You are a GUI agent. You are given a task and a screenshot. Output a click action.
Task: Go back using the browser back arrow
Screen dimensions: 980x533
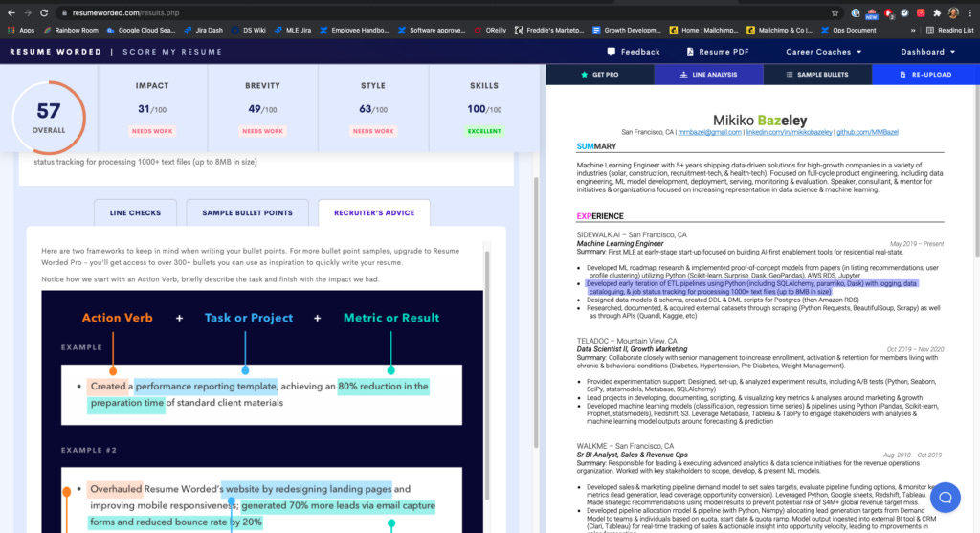pyautogui.click(x=11, y=12)
